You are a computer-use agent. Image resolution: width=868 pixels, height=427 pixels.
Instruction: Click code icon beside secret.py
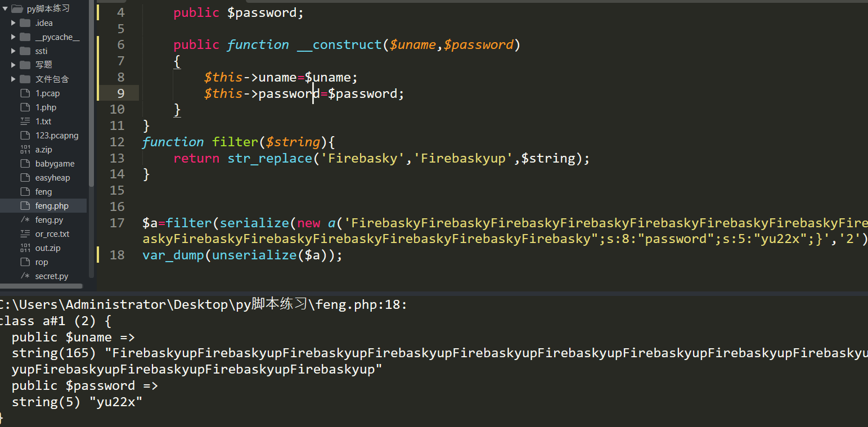tap(25, 276)
